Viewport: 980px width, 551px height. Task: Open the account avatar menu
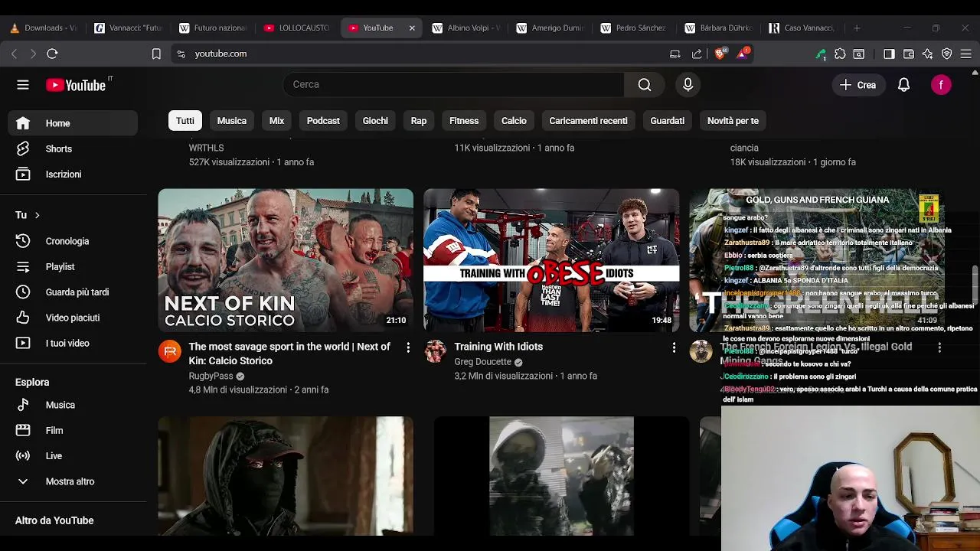point(941,85)
